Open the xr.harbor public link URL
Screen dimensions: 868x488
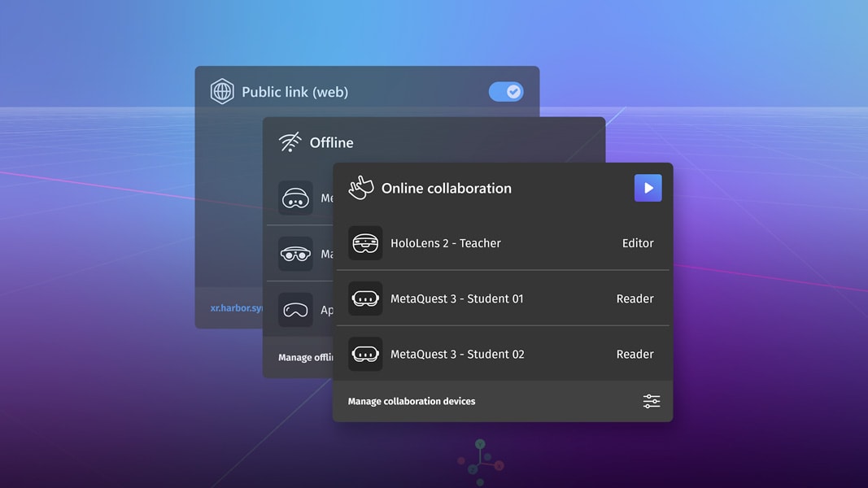point(236,309)
